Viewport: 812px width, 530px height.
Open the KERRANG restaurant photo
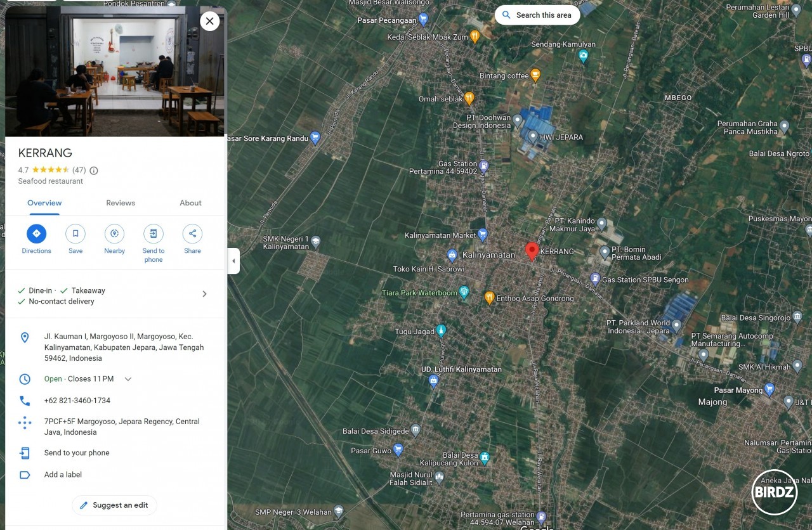(115, 71)
